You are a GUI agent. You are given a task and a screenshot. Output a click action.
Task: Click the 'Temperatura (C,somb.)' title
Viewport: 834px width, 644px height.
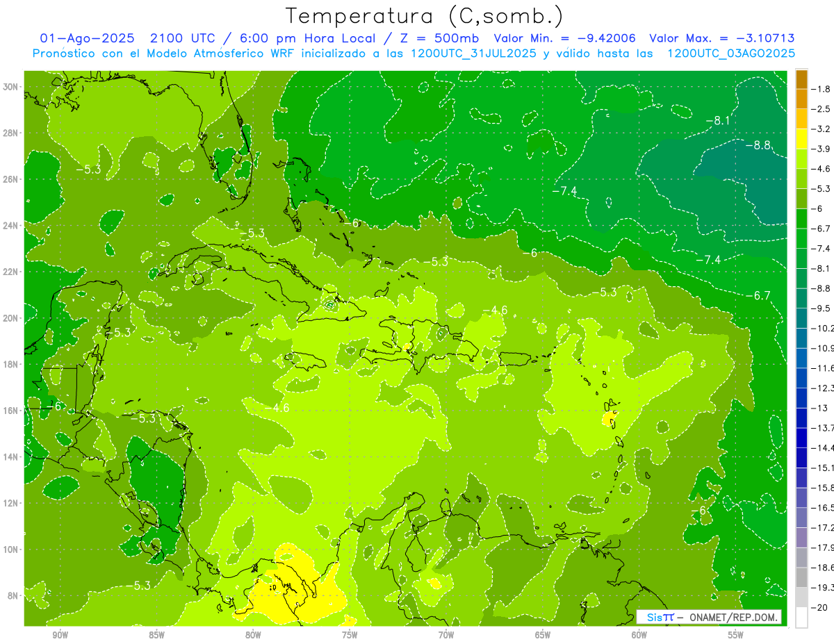424,16
